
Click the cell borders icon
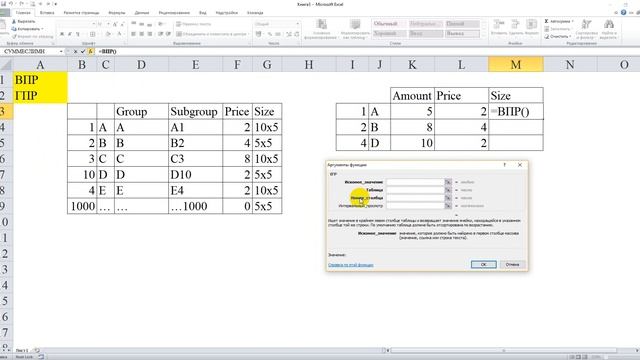93,34
